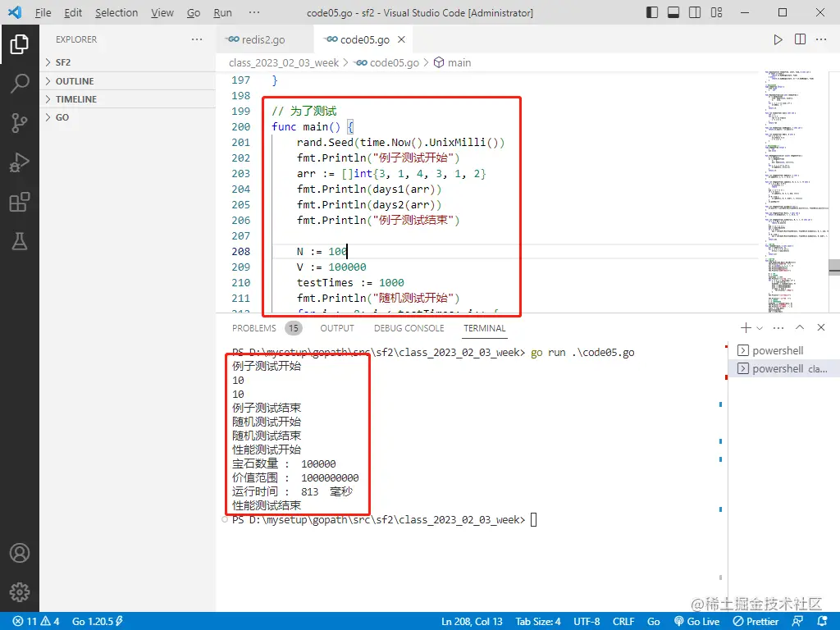Open the feedback icon in status bar
This screenshot has height=630, width=840.
point(797,622)
